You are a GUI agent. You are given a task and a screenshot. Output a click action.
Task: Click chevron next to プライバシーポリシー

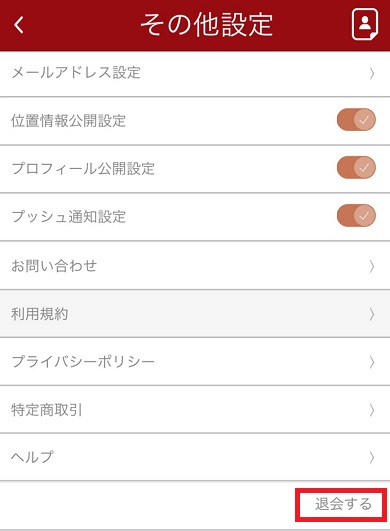click(372, 362)
